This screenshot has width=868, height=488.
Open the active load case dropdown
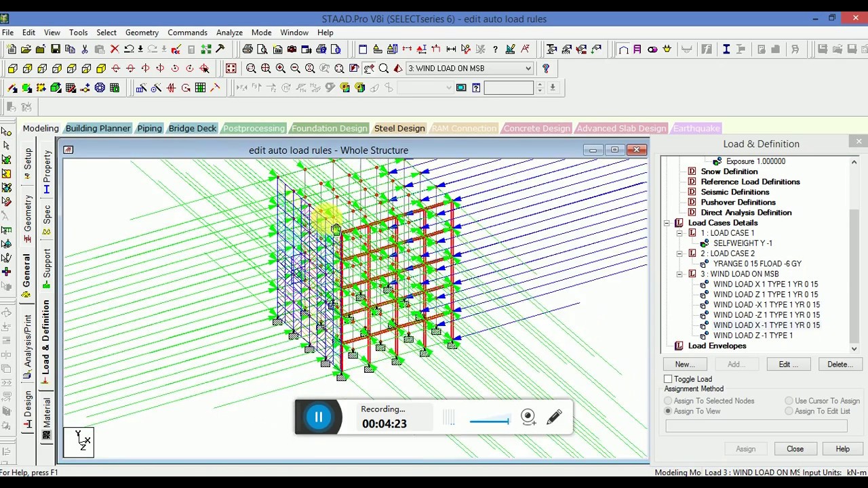528,68
